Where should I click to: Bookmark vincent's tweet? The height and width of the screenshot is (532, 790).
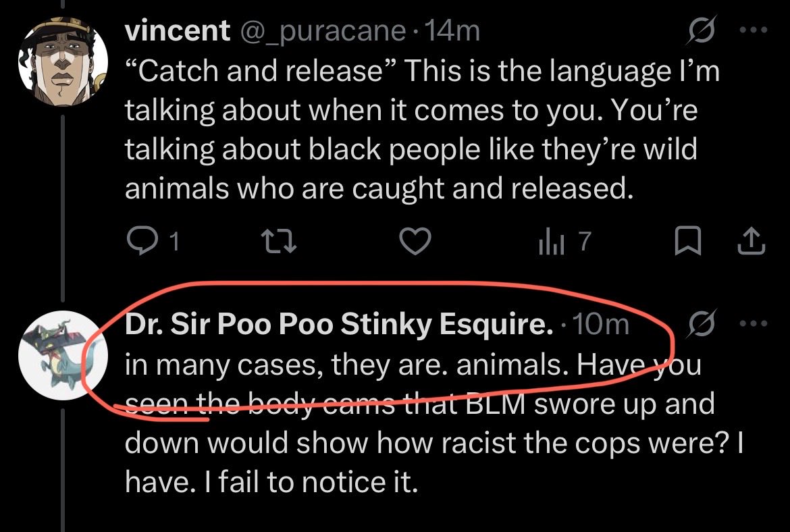[x=688, y=241]
